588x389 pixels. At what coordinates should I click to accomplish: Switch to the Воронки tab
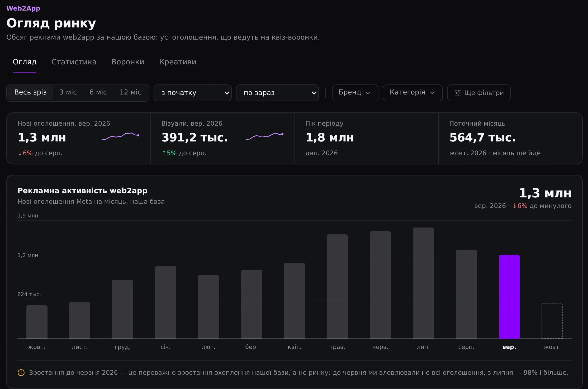pos(128,62)
